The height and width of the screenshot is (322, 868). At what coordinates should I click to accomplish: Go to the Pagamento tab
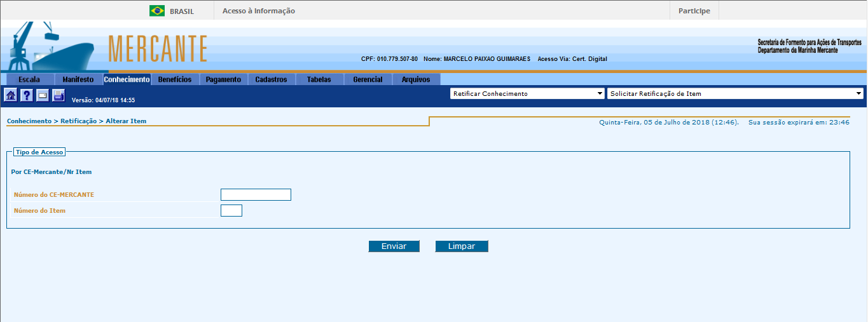tap(223, 80)
